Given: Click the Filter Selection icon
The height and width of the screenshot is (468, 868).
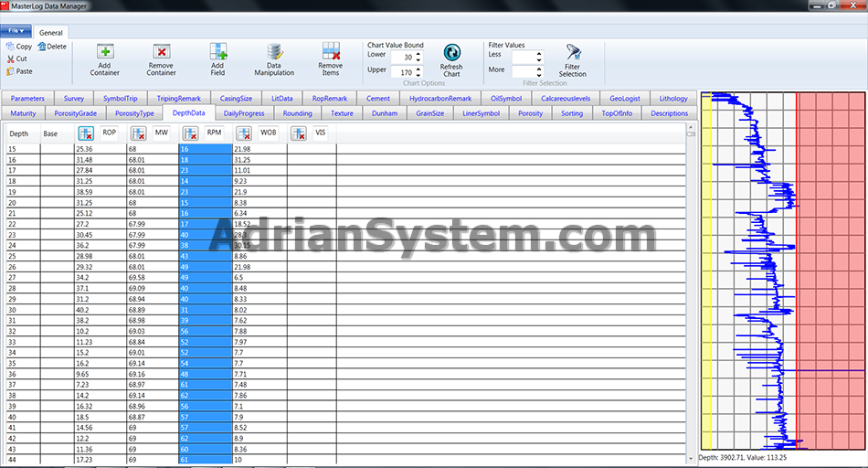Looking at the screenshot, I should click(x=573, y=53).
